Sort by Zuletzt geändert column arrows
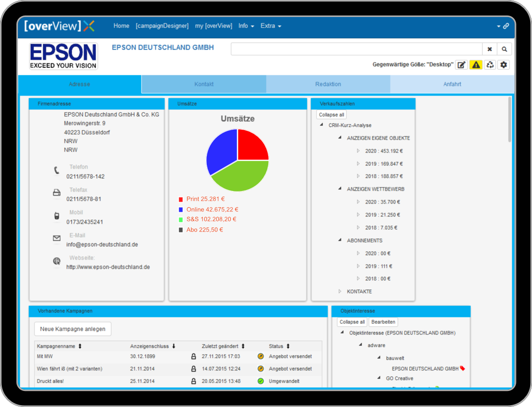 tap(243, 346)
